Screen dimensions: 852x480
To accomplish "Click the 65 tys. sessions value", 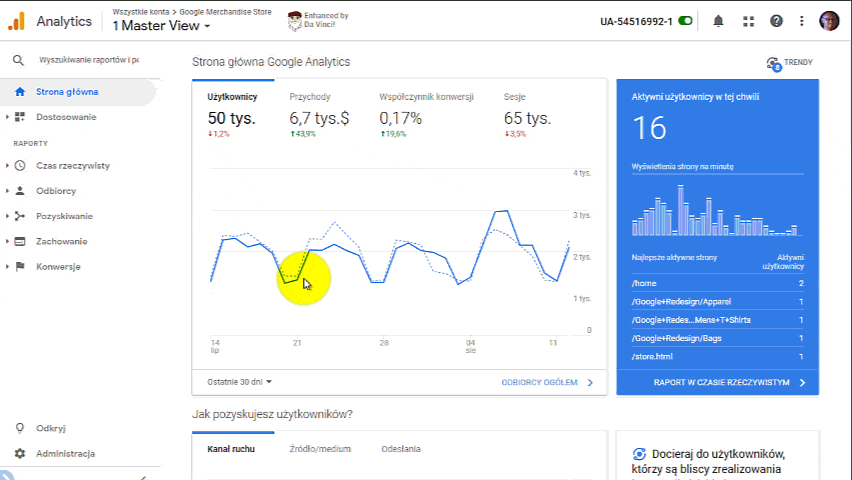I will [527, 118].
